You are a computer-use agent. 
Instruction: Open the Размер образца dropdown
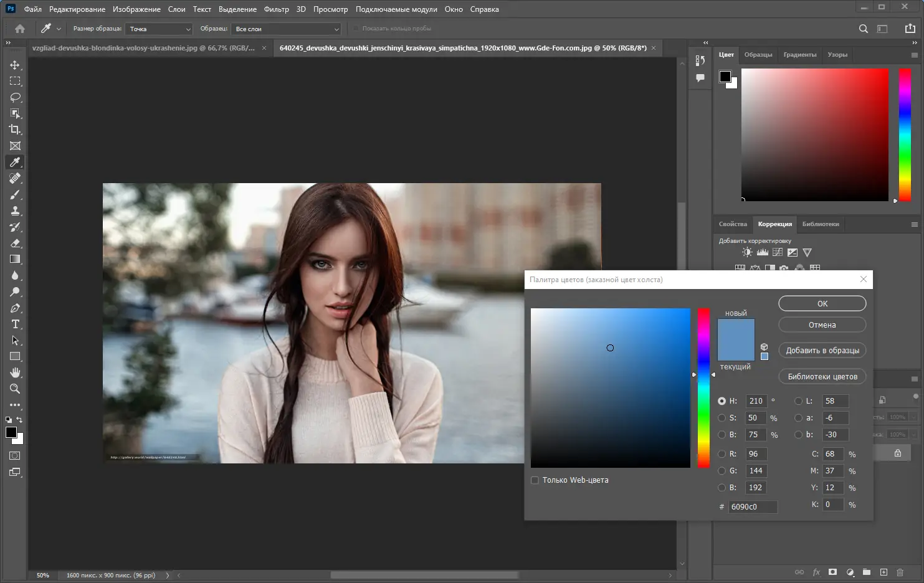pyautogui.click(x=160, y=29)
